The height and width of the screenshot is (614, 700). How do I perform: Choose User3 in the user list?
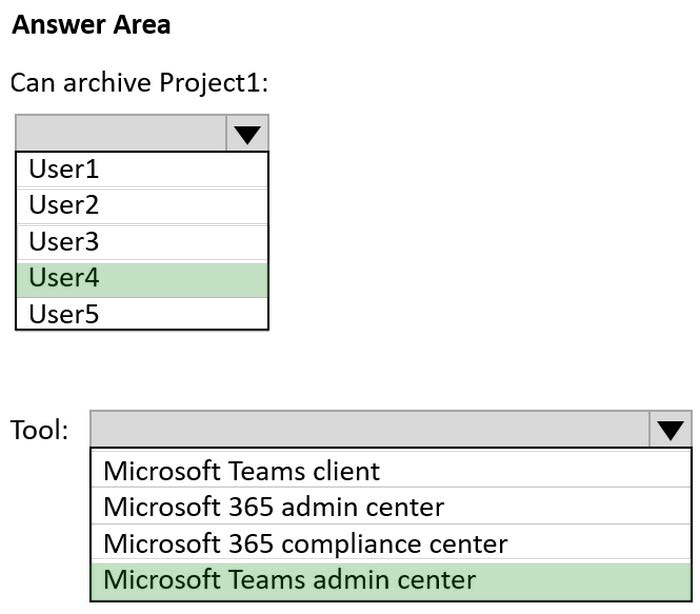pyautogui.click(x=142, y=242)
